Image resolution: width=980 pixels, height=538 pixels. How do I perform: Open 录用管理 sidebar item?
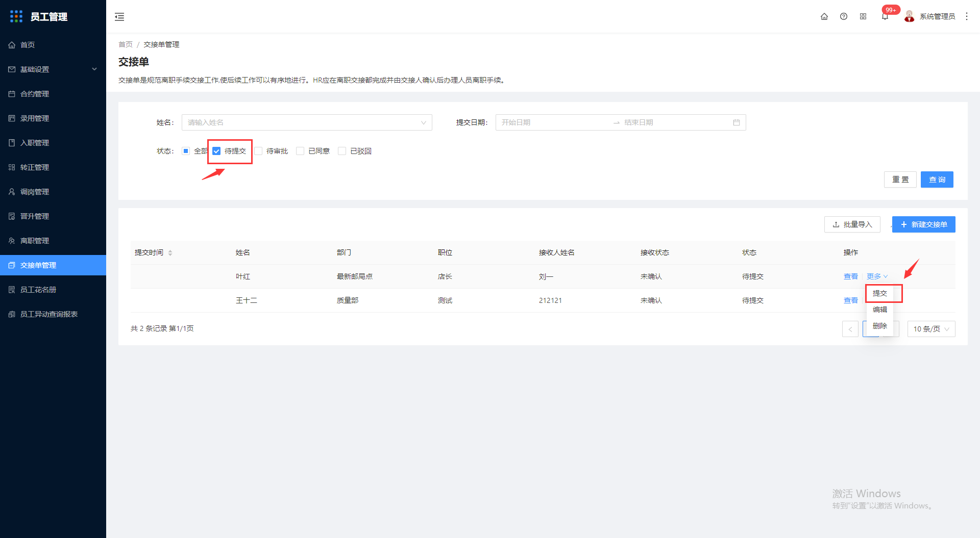pos(53,118)
